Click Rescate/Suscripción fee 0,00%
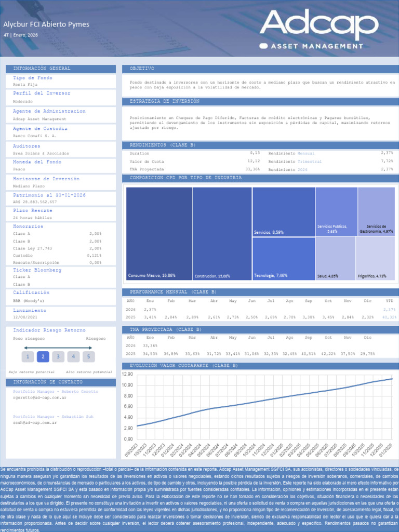 (96, 262)
